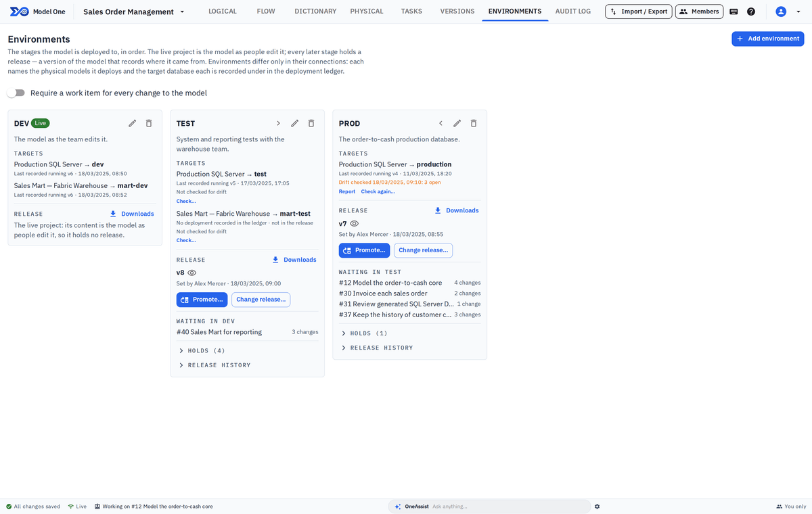Image resolution: width=812 pixels, height=514 pixels.
Task: Switch to the FLOW tab
Action: pos(266,11)
